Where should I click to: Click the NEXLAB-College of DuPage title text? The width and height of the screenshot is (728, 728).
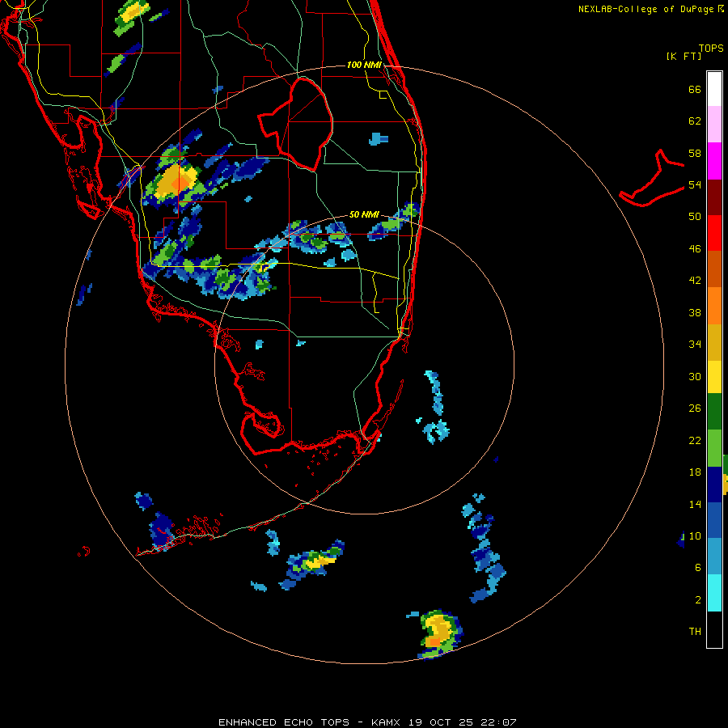[x=646, y=9]
